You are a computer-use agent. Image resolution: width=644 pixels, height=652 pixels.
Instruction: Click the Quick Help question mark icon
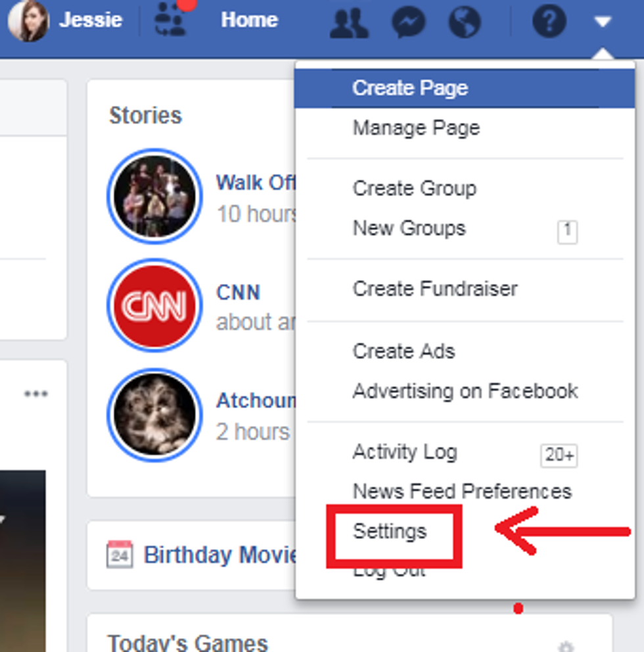[x=549, y=22]
